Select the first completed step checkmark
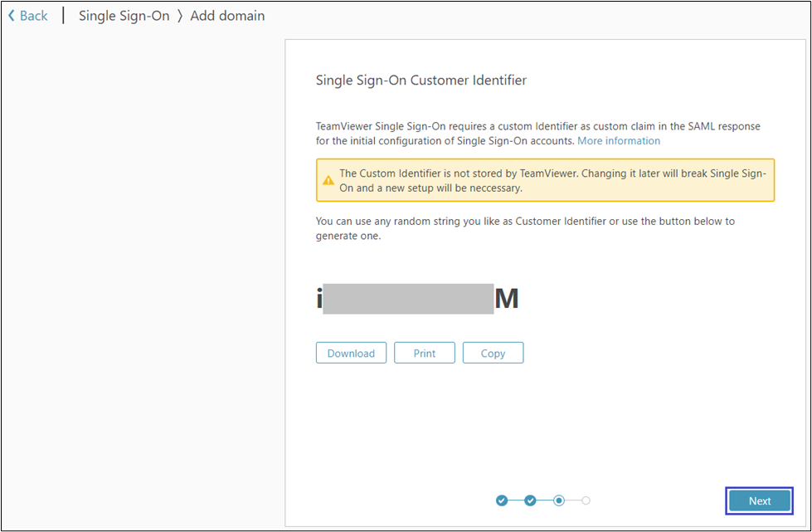Image resolution: width=812 pixels, height=532 pixels. tap(502, 500)
